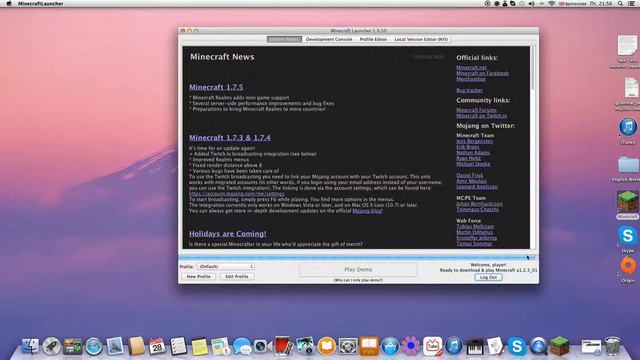
Task: Open Mail stamp icon in dock
Action: [115, 346]
